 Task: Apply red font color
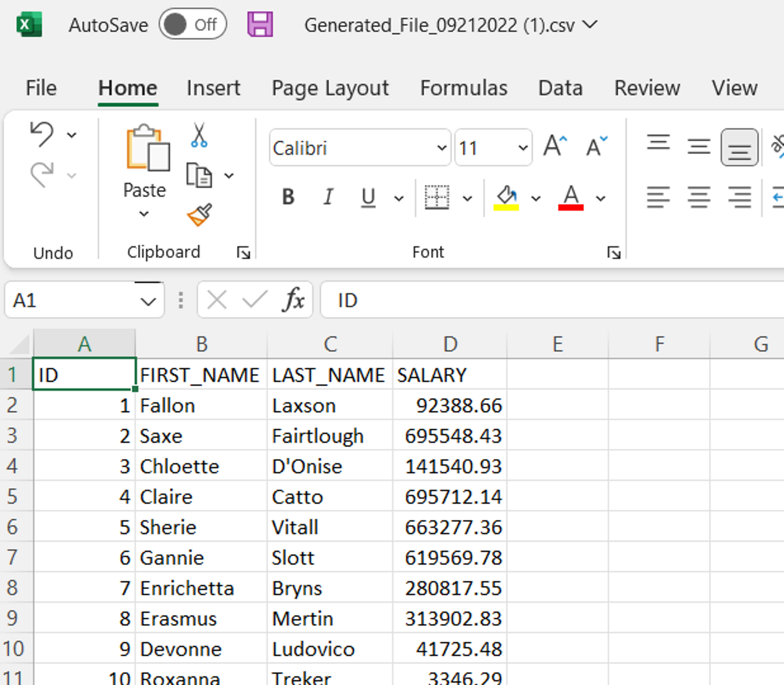point(571,198)
